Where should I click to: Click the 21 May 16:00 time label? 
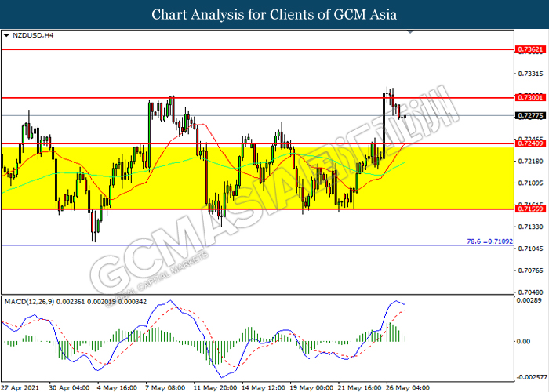tap(359, 388)
